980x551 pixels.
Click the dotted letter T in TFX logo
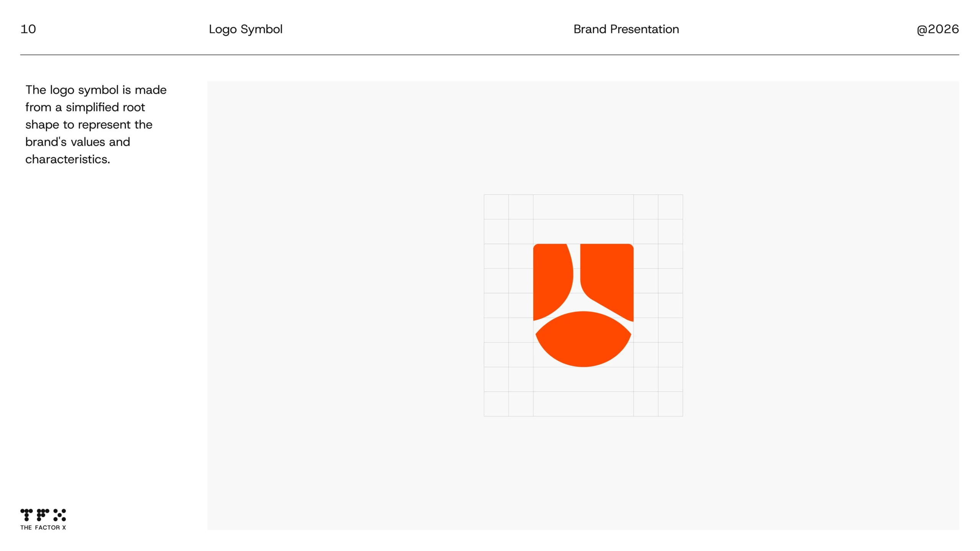click(26, 515)
